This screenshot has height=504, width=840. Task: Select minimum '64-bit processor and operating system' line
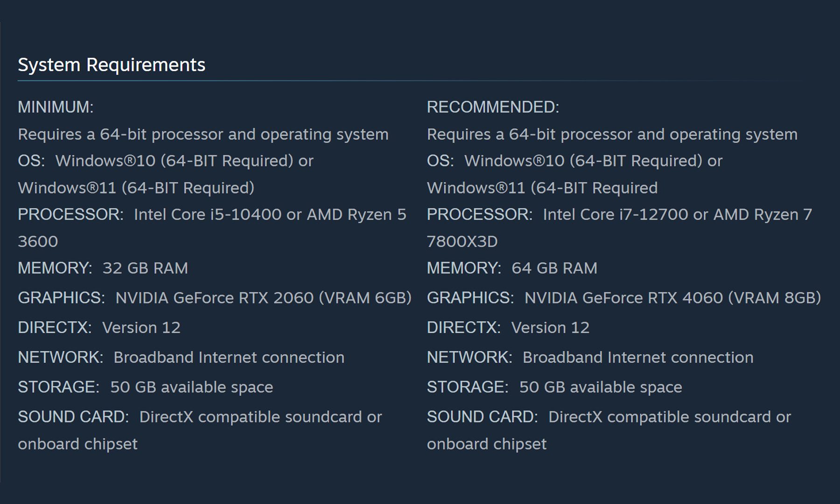click(x=203, y=134)
